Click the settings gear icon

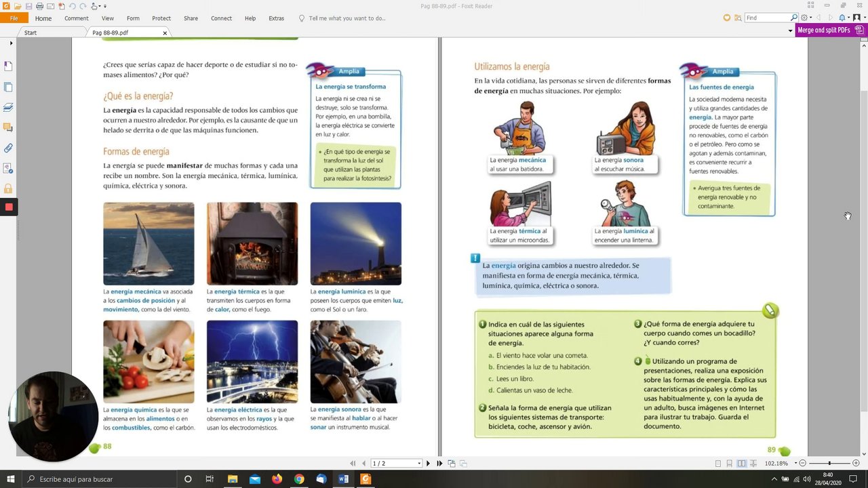click(804, 18)
